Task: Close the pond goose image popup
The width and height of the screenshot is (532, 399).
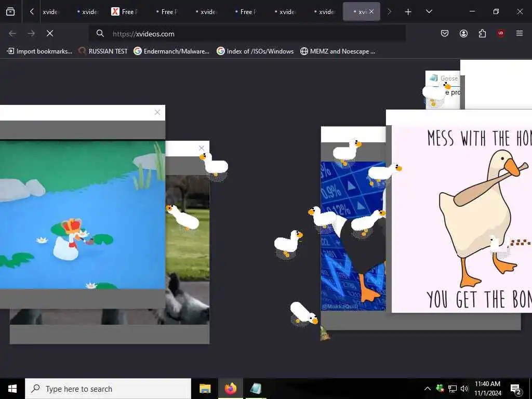Action: (x=157, y=112)
